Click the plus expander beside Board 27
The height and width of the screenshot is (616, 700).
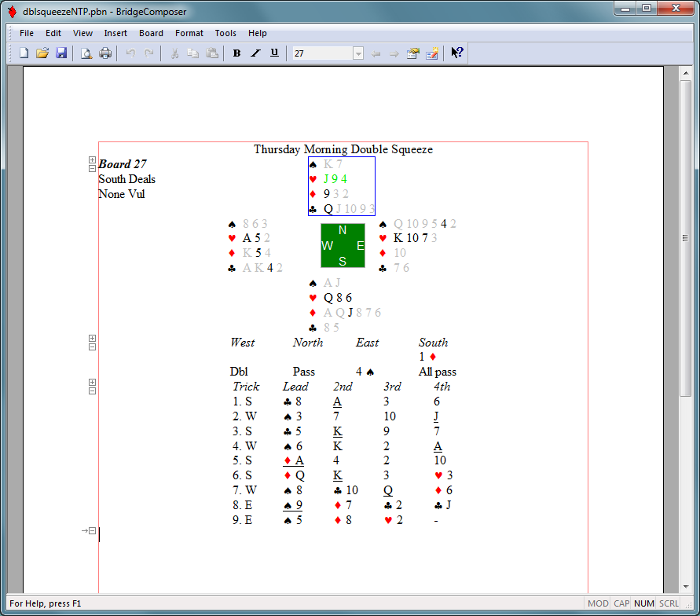(92, 159)
